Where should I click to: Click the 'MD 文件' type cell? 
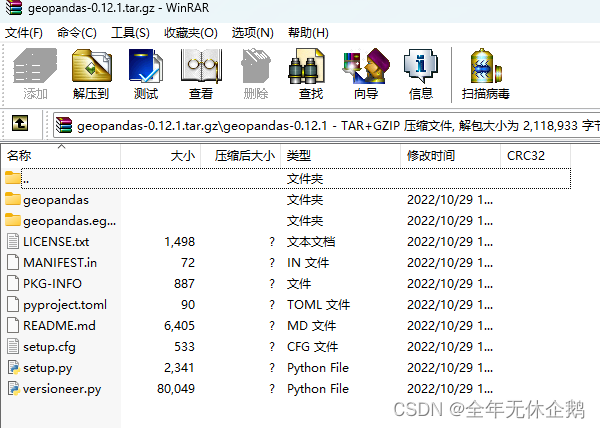click(x=311, y=326)
